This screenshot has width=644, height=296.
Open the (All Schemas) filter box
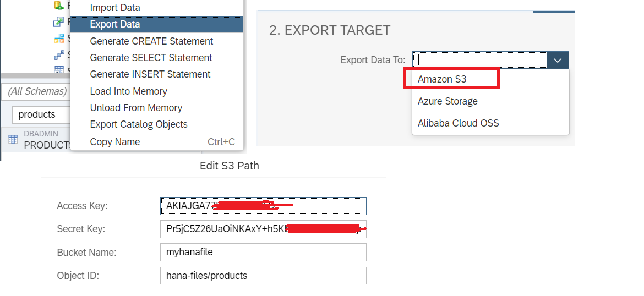(36, 91)
